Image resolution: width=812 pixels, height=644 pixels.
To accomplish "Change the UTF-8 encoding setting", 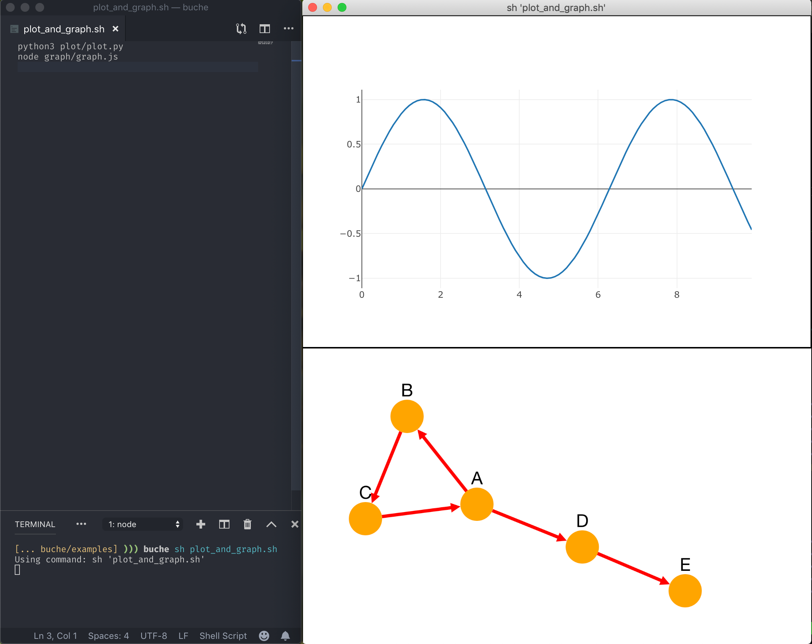I will (154, 636).
